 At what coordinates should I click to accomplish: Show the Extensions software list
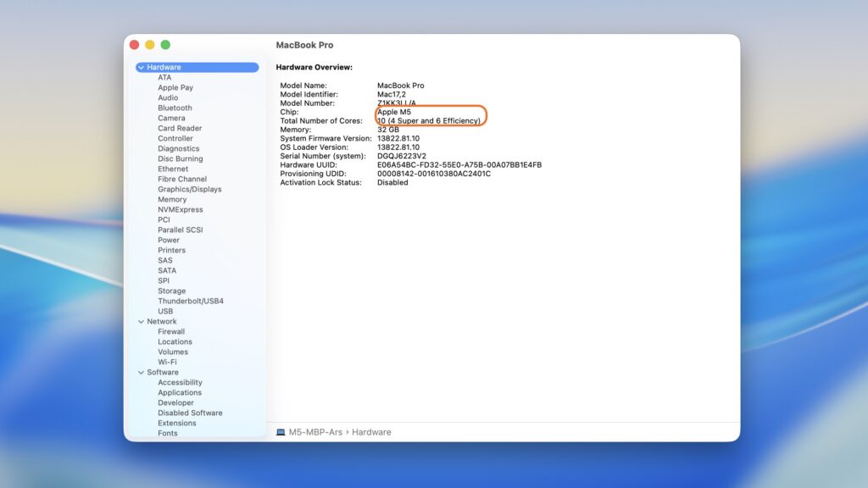pos(176,423)
